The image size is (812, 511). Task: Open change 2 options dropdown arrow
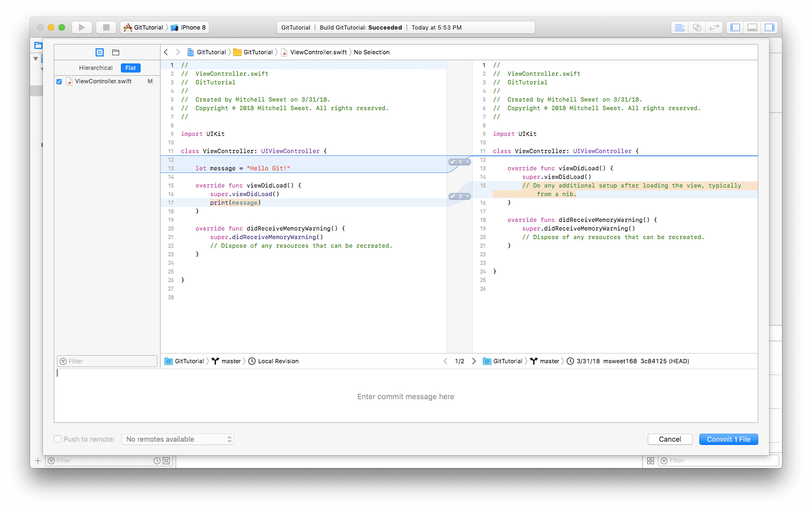(x=467, y=196)
